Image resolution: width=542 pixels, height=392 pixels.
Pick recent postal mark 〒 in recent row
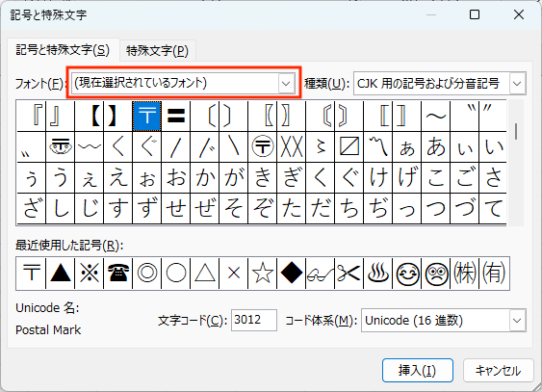32,274
